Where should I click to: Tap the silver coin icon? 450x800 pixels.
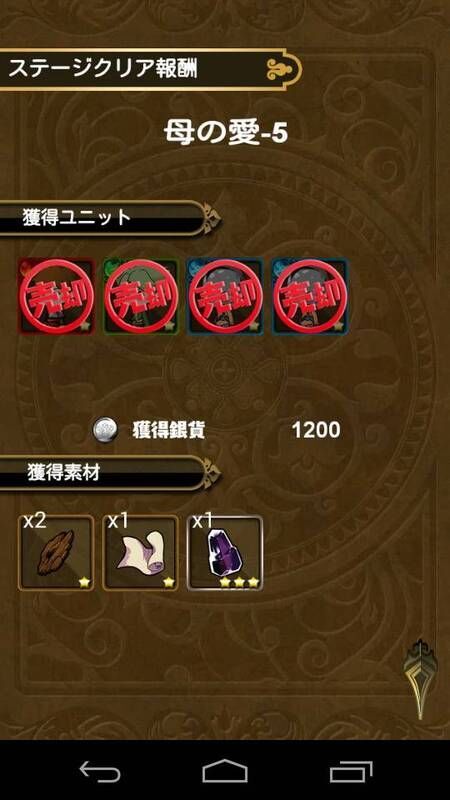105,431
